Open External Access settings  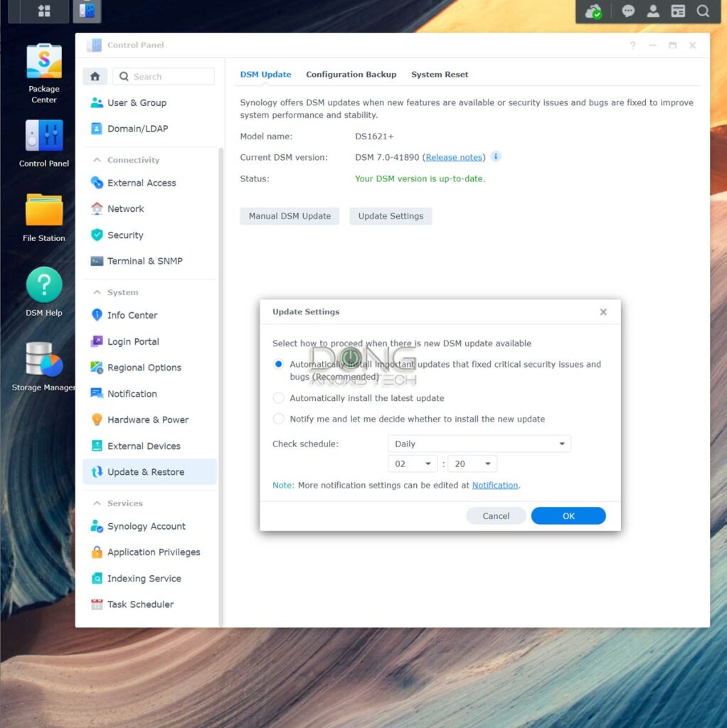(x=149, y=183)
